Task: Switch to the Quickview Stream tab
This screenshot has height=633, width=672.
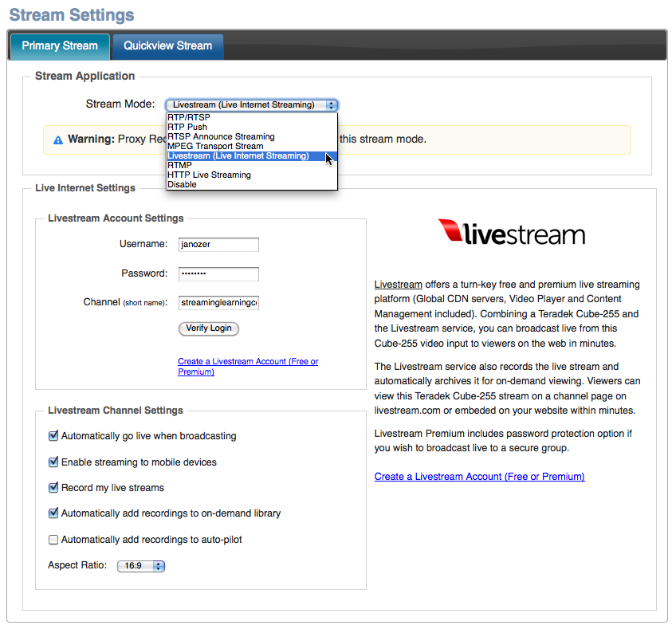Action: (x=167, y=45)
